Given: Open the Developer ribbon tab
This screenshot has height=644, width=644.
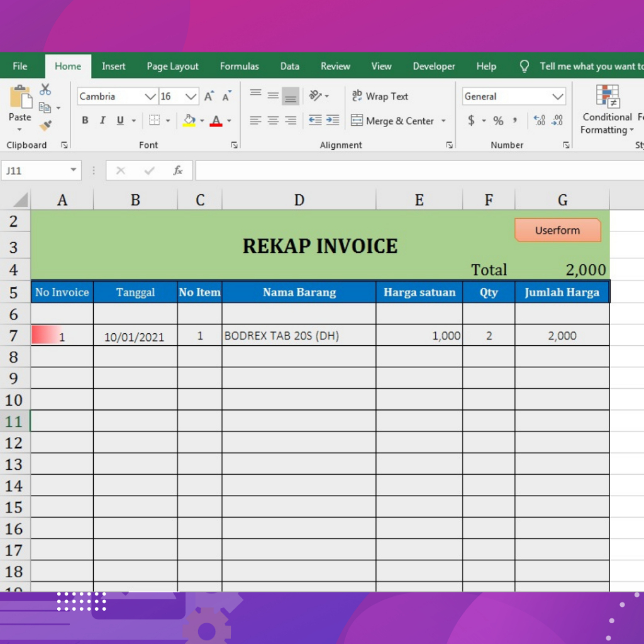Looking at the screenshot, I should coord(434,66).
